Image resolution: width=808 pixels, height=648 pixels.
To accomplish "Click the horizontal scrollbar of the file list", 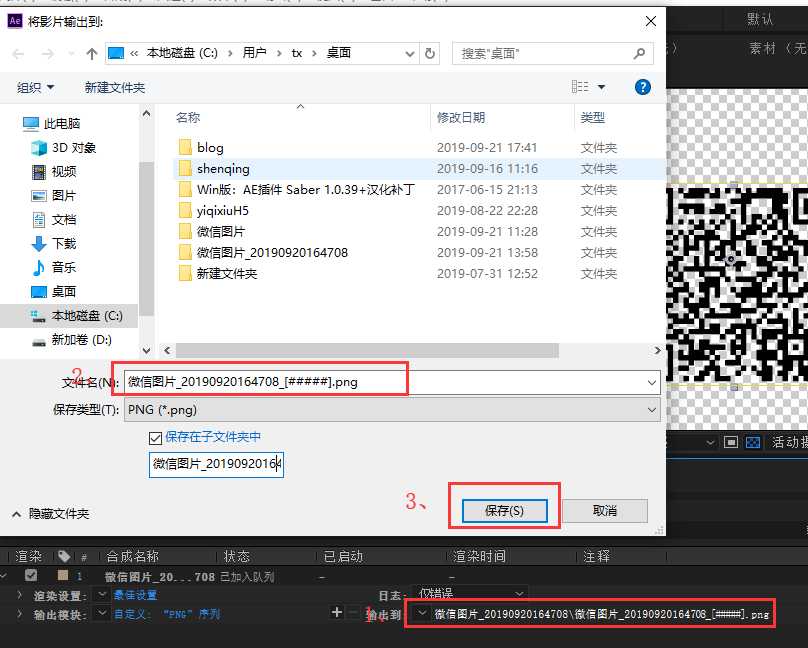I will click(367, 350).
